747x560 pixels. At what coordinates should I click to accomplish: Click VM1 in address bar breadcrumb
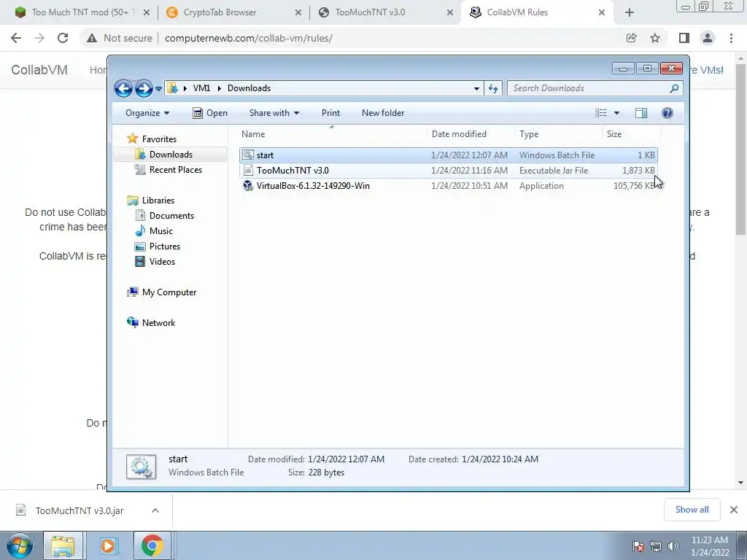coord(201,88)
